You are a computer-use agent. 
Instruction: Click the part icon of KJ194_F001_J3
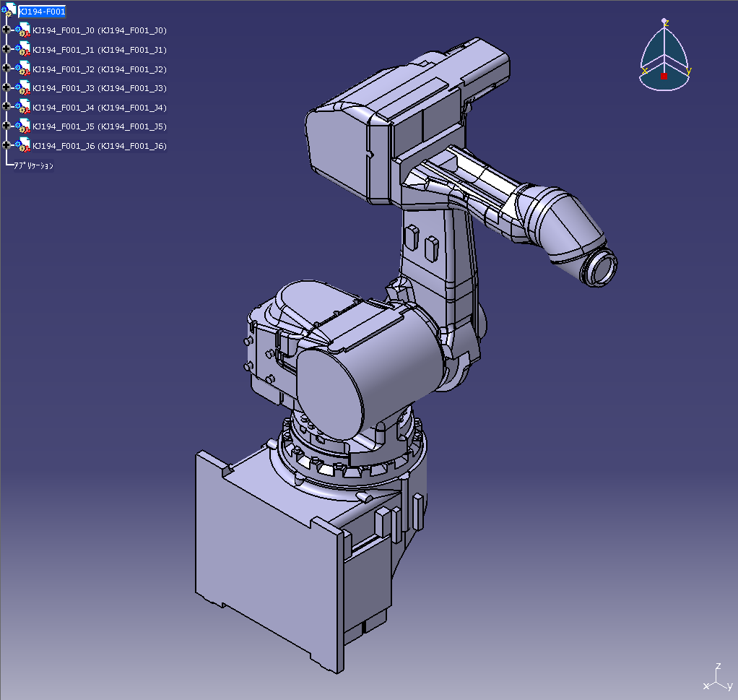coord(22,87)
